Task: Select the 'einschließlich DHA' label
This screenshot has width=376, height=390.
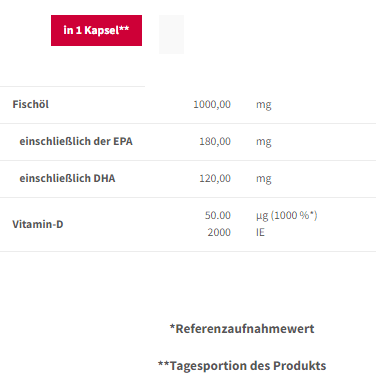Action: 67,178
